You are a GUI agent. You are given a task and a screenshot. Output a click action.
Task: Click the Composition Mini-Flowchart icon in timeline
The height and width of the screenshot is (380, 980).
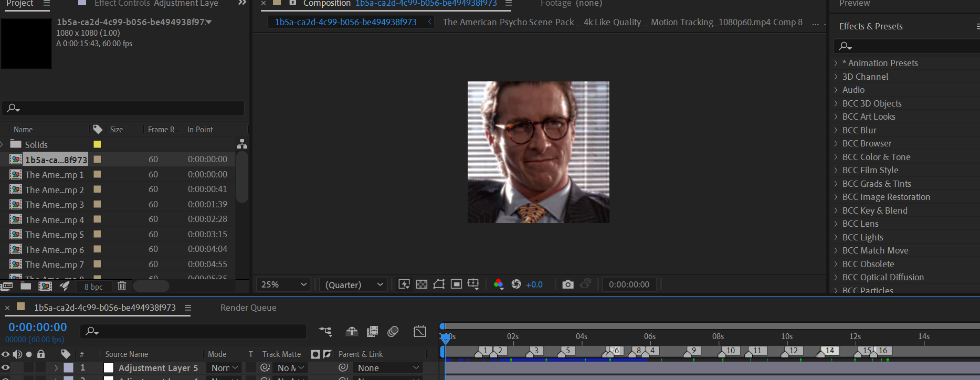pos(325,331)
